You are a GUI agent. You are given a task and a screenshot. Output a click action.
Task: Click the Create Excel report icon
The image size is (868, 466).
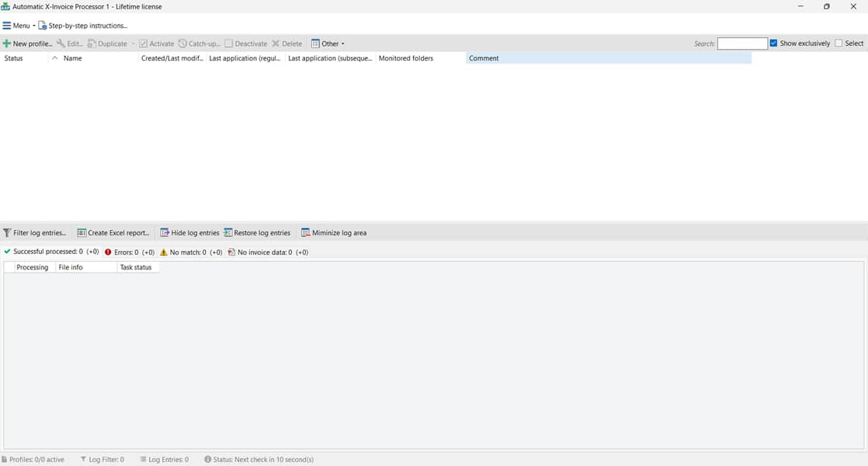tap(82, 233)
